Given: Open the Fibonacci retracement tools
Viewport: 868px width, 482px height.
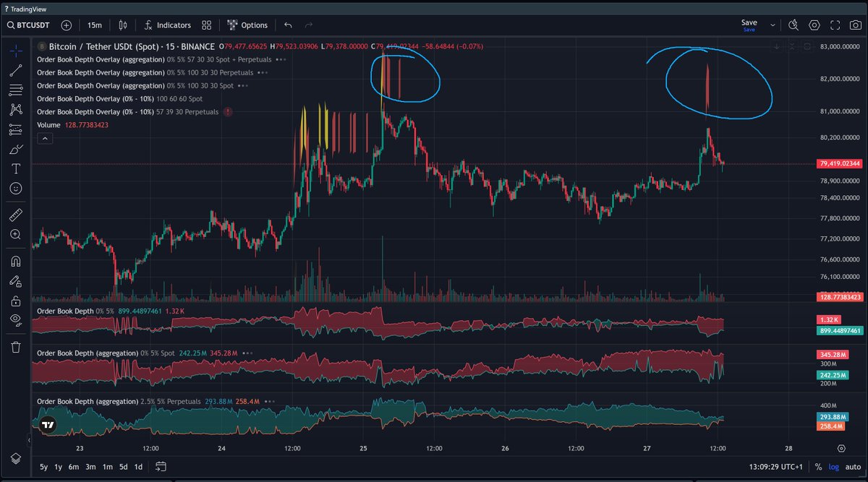Looking at the screenshot, I should (x=15, y=90).
